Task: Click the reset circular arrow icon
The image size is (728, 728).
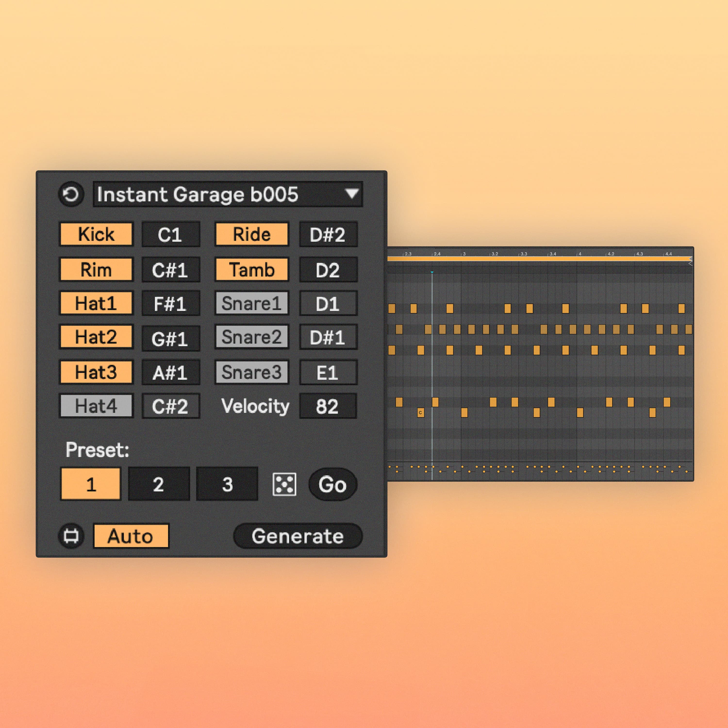Action: (71, 194)
